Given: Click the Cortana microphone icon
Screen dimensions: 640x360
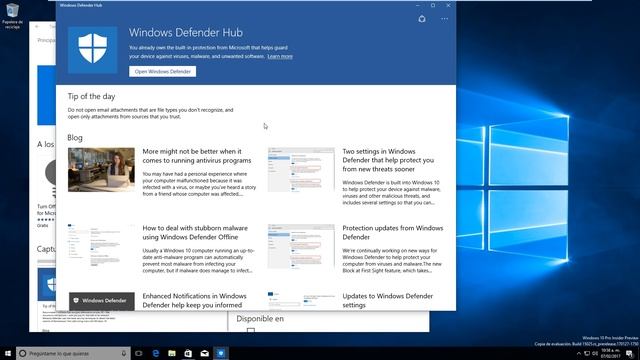Looking at the screenshot, I should click(124, 353).
